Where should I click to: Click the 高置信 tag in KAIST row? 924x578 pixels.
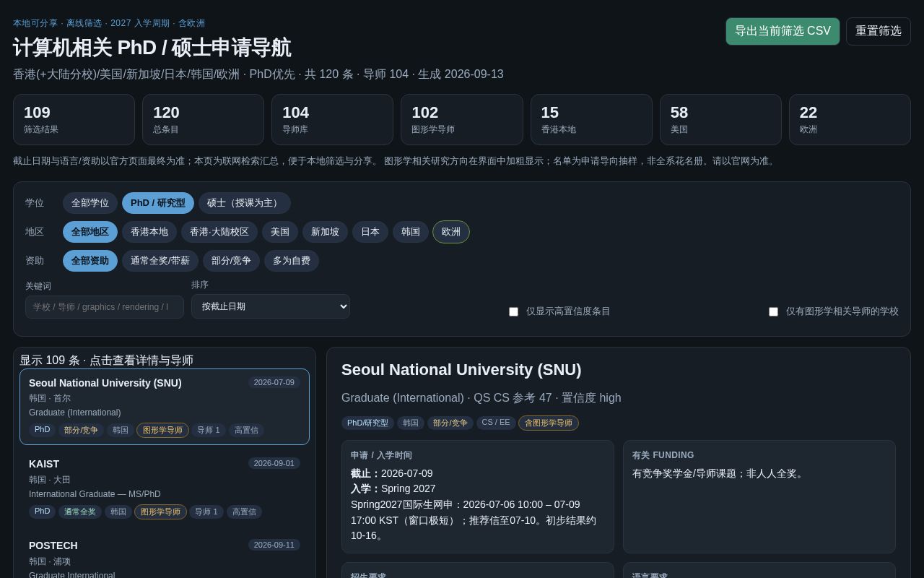(x=244, y=512)
